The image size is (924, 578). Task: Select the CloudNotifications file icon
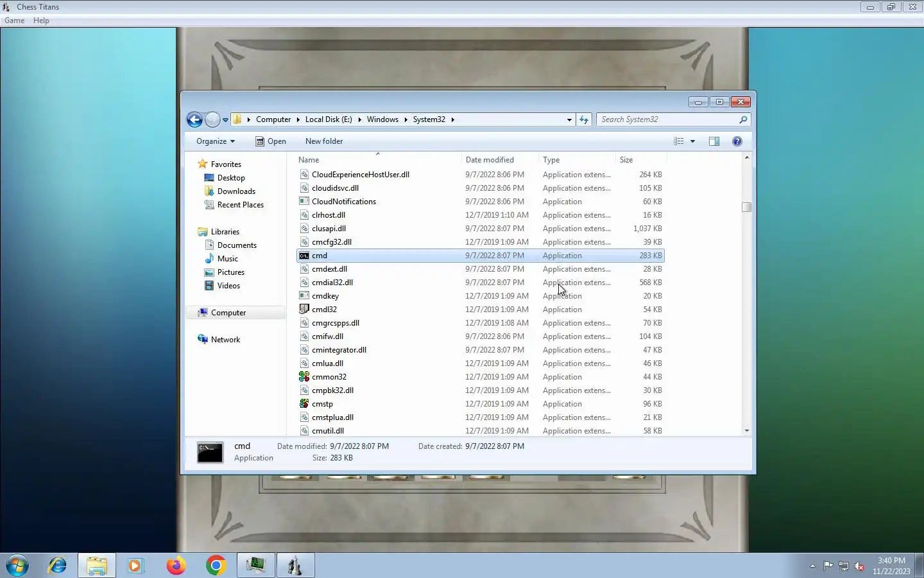[304, 202]
